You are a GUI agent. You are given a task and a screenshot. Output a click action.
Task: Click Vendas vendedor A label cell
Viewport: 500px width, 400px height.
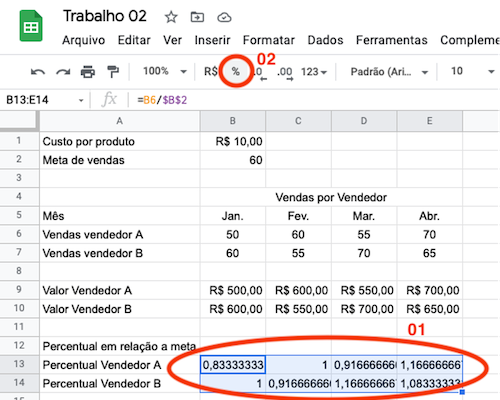click(x=120, y=235)
